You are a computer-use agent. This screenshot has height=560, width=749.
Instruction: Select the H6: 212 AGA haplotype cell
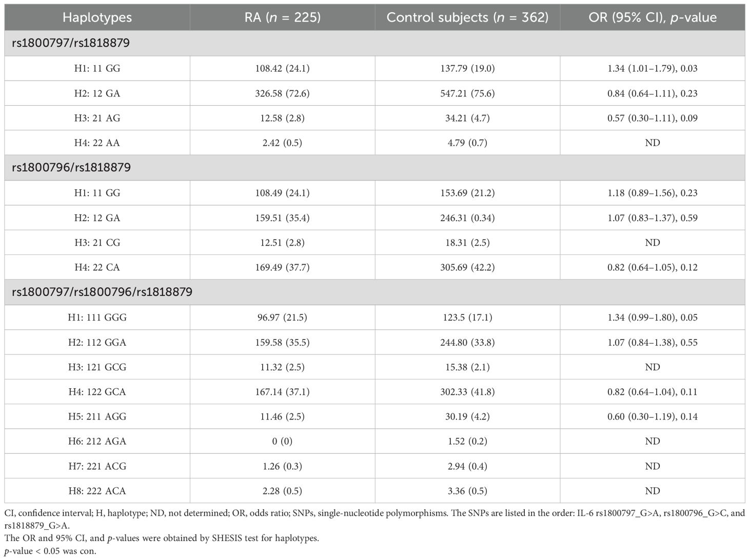click(97, 441)
